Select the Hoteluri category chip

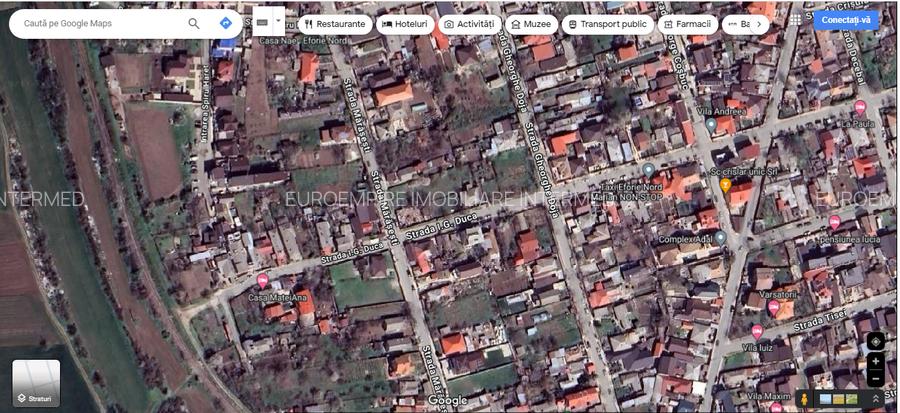(404, 24)
